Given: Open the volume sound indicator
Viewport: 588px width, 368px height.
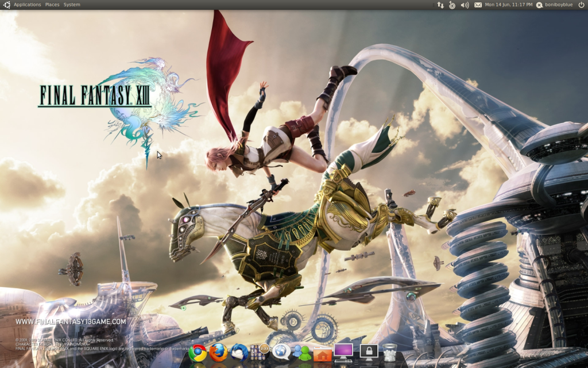Looking at the screenshot, I should click(465, 5).
